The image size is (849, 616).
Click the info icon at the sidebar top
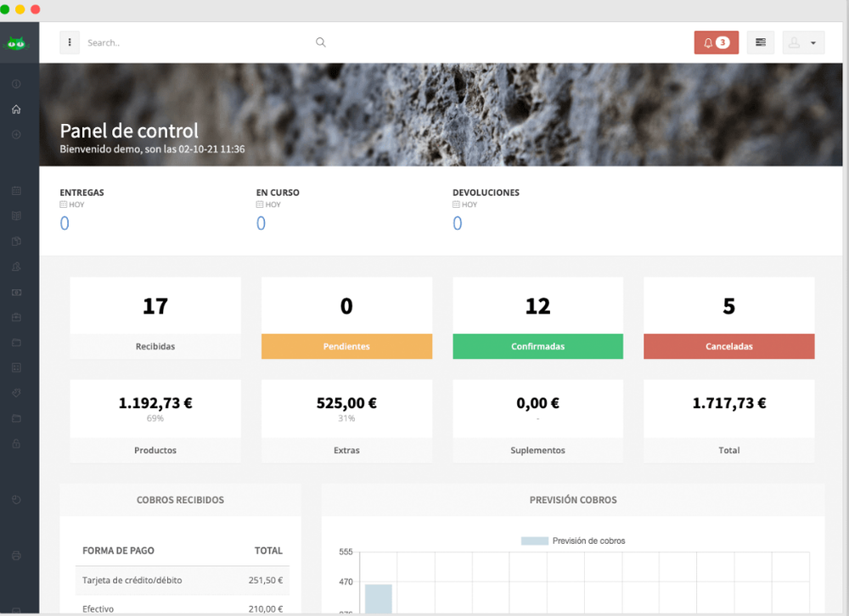tap(16, 84)
